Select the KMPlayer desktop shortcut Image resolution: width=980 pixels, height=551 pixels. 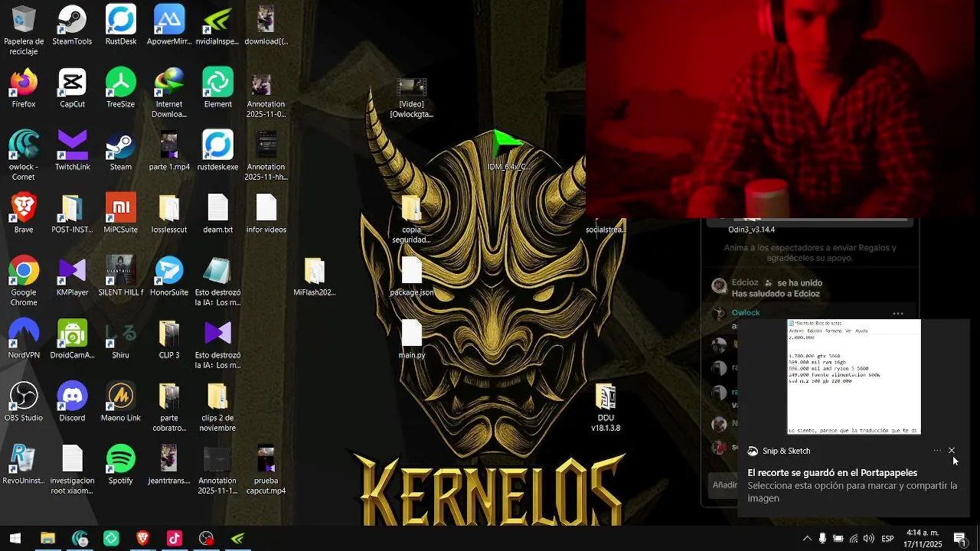(x=72, y=276)
